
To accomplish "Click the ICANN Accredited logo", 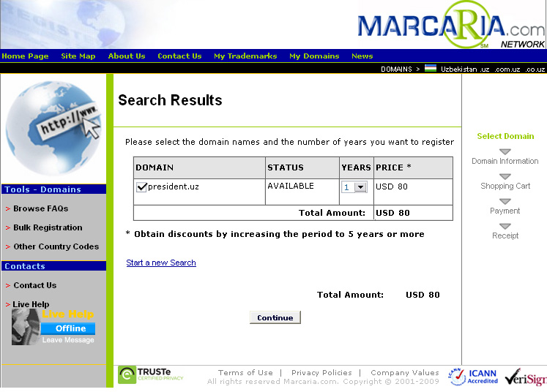I will (x=474, y=376).
